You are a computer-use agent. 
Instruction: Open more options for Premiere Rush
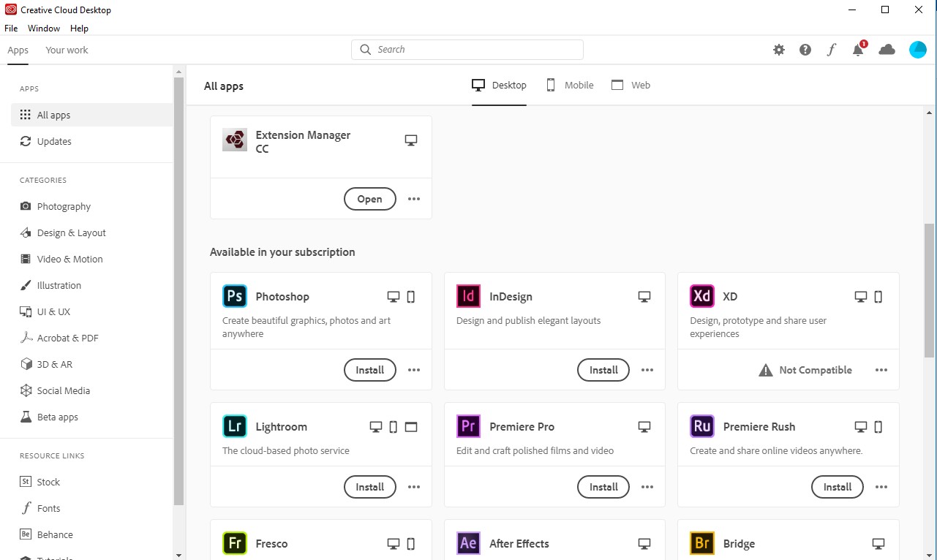tap(881, 487)
